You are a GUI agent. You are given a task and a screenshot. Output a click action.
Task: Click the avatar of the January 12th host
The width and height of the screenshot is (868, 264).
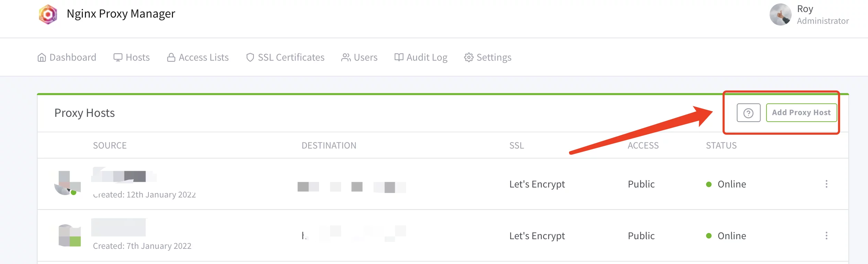click(x=67, y=183)
